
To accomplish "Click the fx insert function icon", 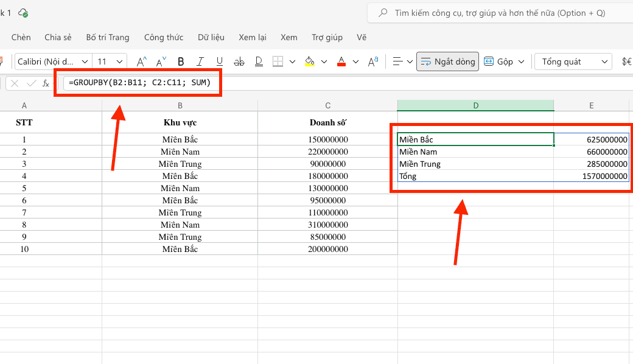I will click(x=46, y=83).
